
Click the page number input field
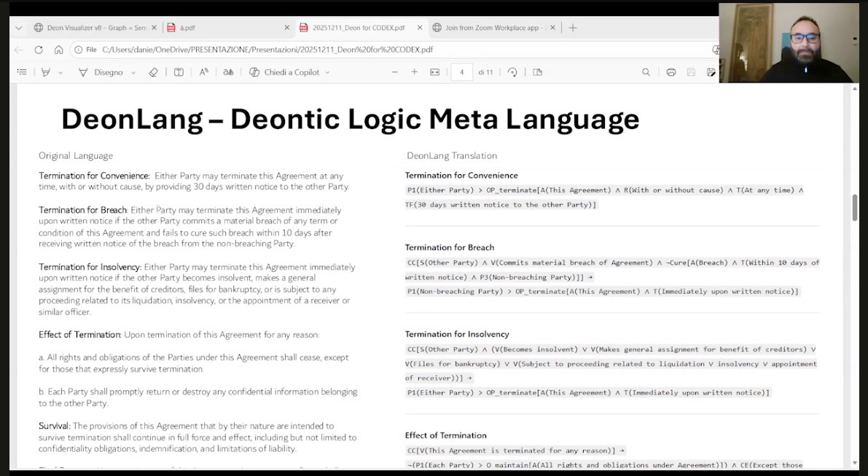[x=461, y=72]
